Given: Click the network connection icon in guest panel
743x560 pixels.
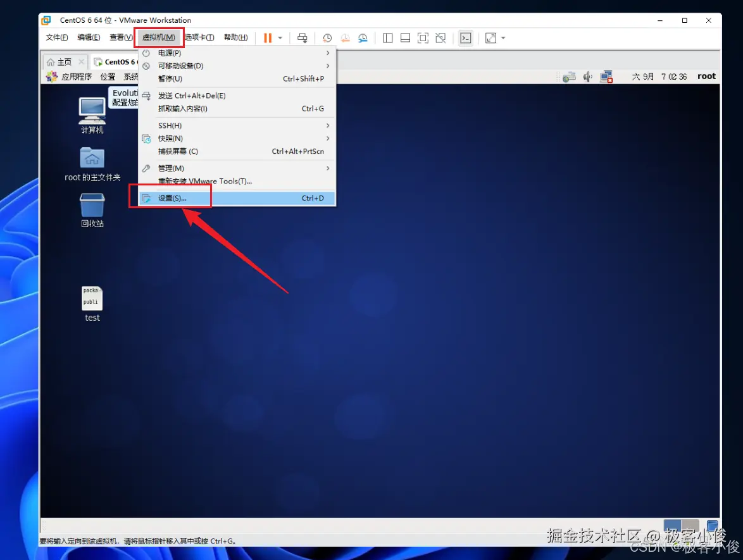Looking at the screenshot, I should [606, 77].
